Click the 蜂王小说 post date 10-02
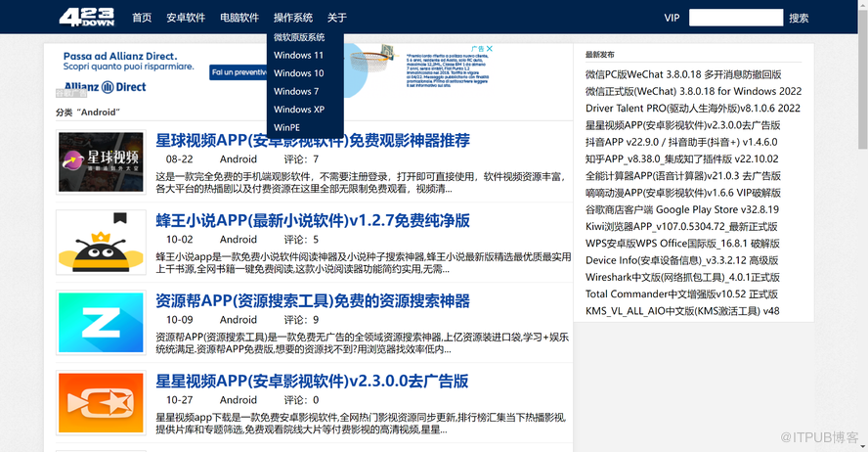The height and width of the screenshot is (452, 868). pos(179,240)
